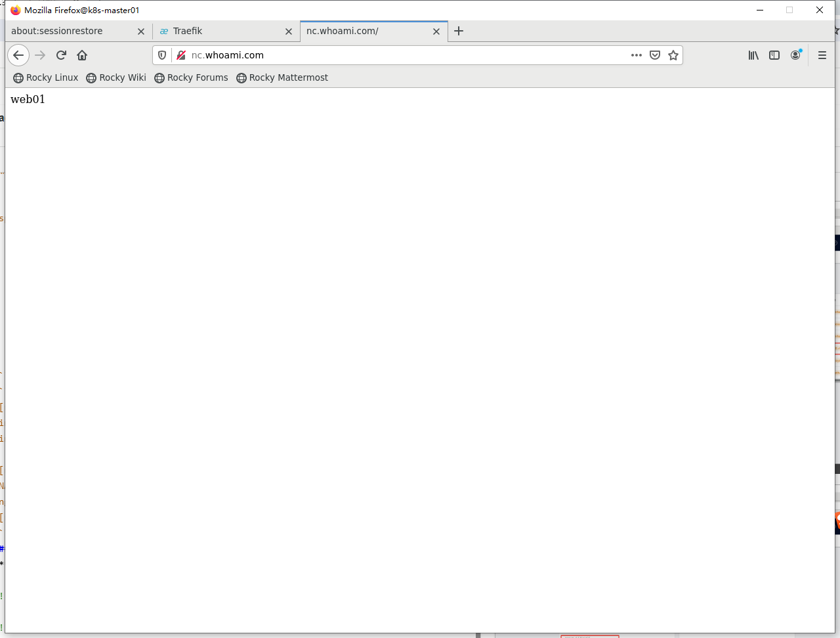Viewport: 840px width, 638px height.
Task: Close the Firefox window
Action: [x=820, y=10]
